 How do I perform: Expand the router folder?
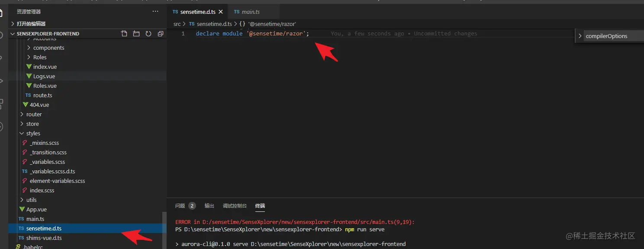(x=87, y=114)
